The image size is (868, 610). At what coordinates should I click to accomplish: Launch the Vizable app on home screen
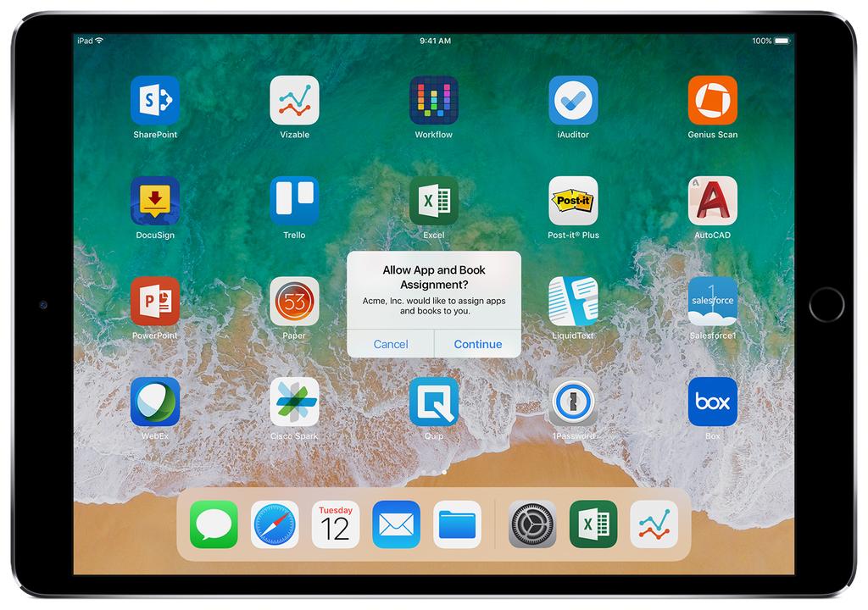(294, 100)
